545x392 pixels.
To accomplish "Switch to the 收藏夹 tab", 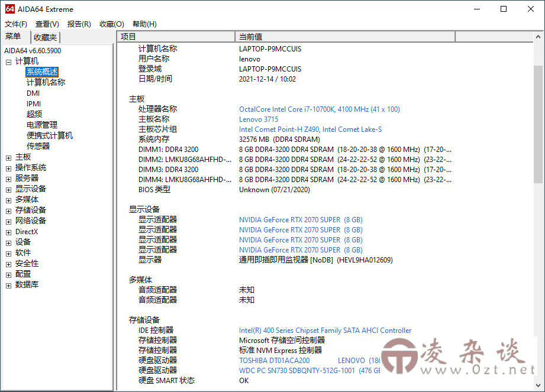I will click(x=45, y=37).
